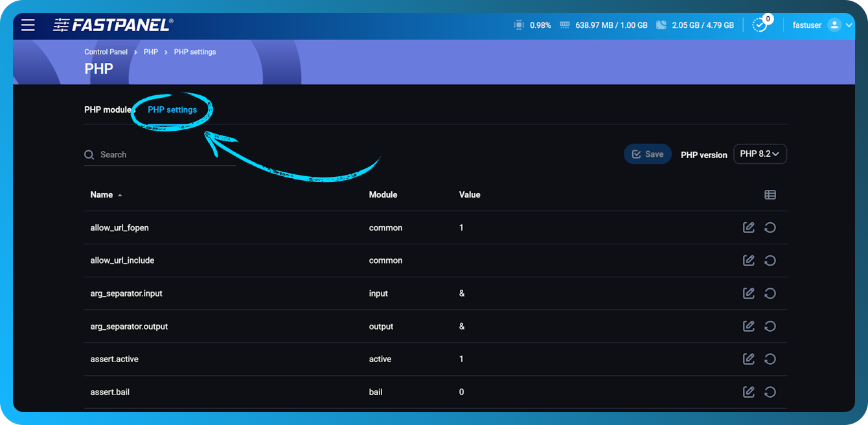Edit the arg_separator.output value
The height and width of the screenshot is (425, 868).
pos(748,326)
